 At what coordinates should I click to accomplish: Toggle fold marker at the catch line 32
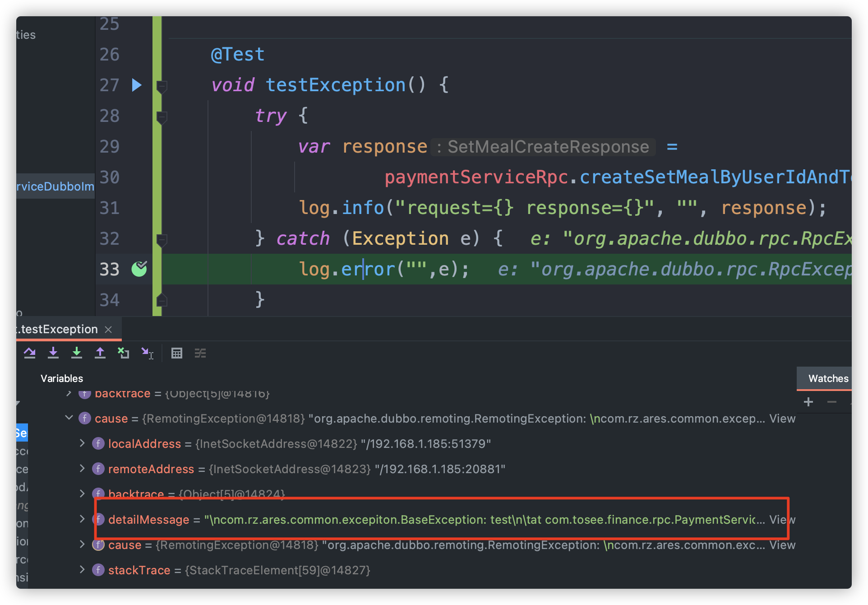(x=162, y=239)
